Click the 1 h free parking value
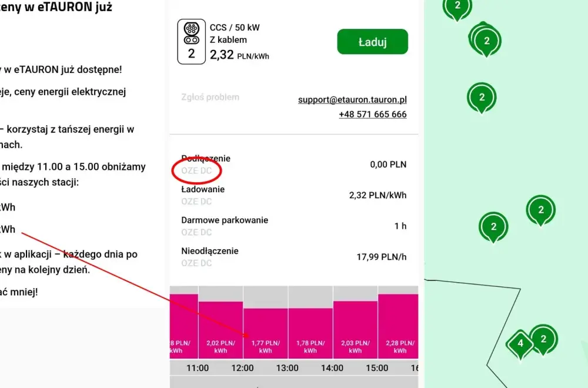 pyautogui.click(x=400, y=226)
